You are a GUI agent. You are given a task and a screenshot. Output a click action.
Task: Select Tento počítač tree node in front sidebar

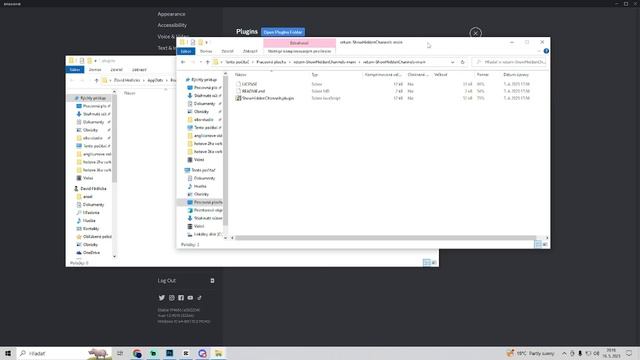[203, 170]
